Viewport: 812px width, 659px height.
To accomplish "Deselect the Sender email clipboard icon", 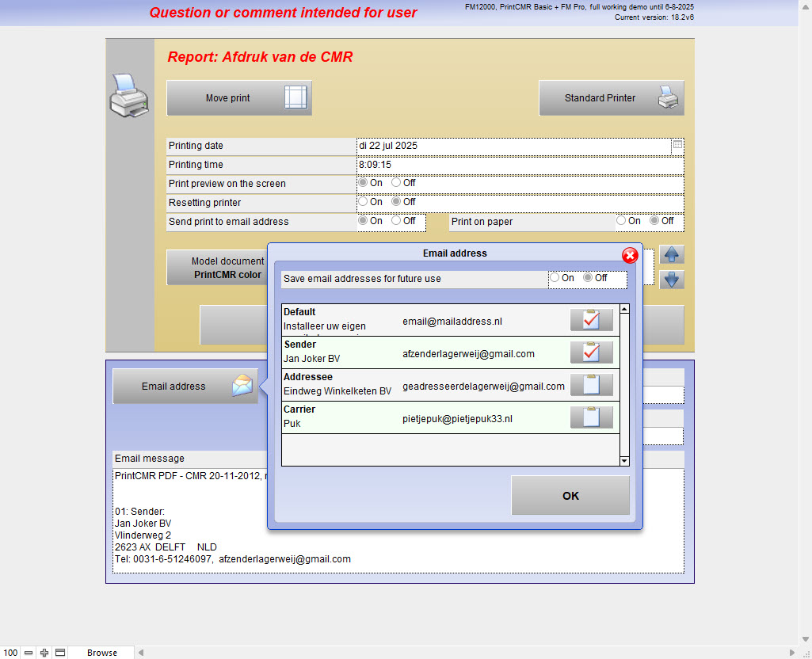I will click(591, 352).
